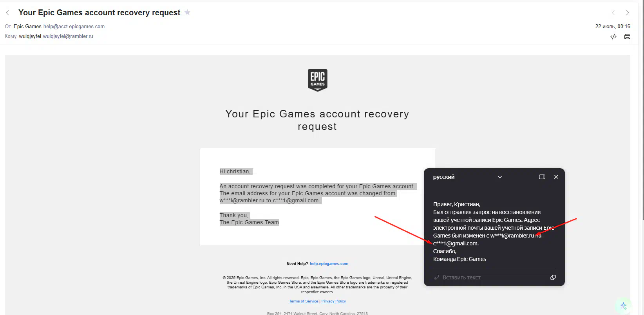Go back using the left arrow icon
The image size is (644, 315).
7,13
